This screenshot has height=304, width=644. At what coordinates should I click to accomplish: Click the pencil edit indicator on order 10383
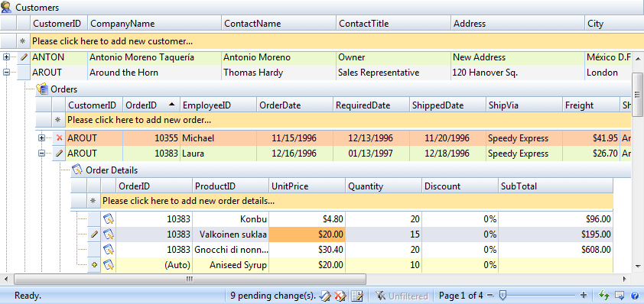pyautogui.click(x=59, y=154)
